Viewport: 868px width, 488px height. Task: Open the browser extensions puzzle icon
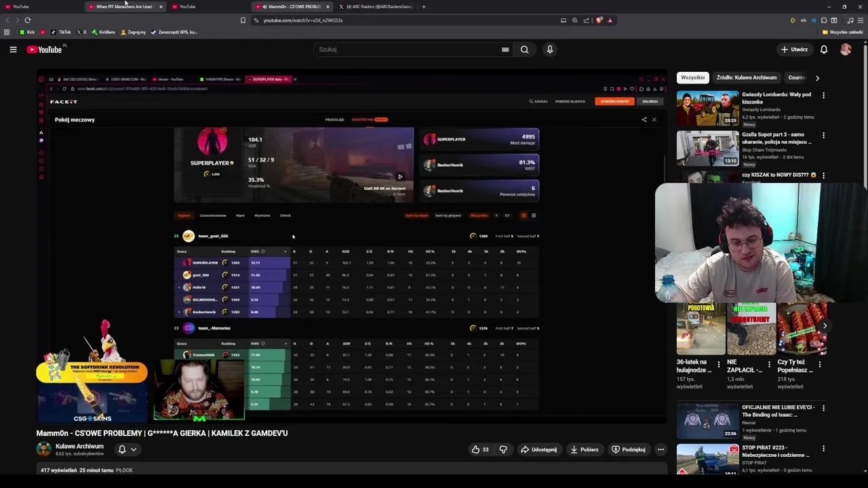pos(824,20)
